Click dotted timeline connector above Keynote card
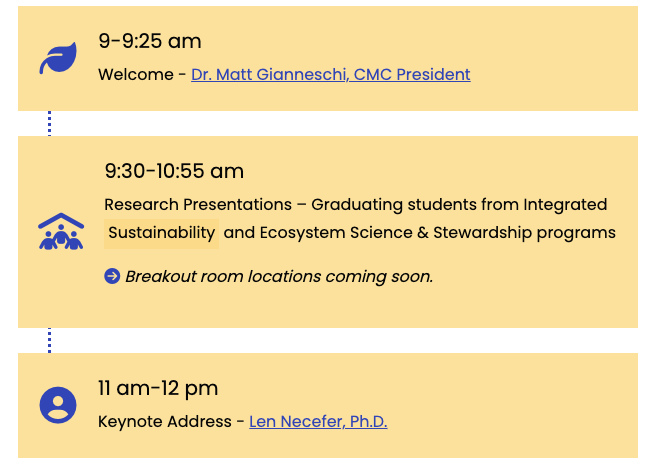This screenshot has width=645, height=463. click(x=50, y=340)
